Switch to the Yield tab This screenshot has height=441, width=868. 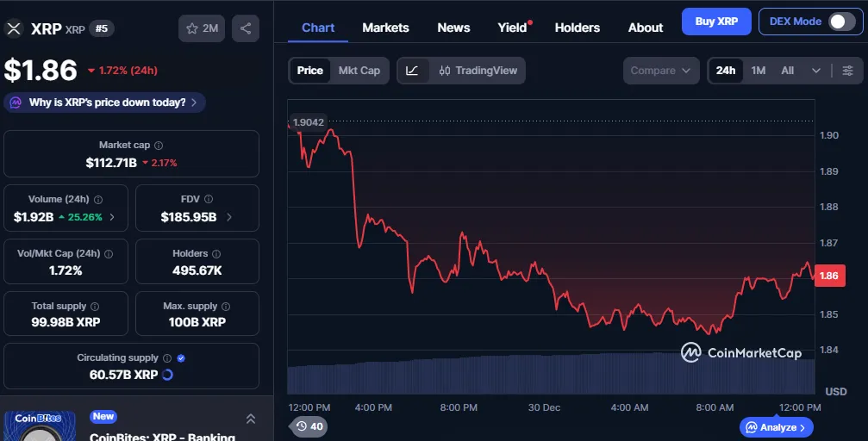513,28
